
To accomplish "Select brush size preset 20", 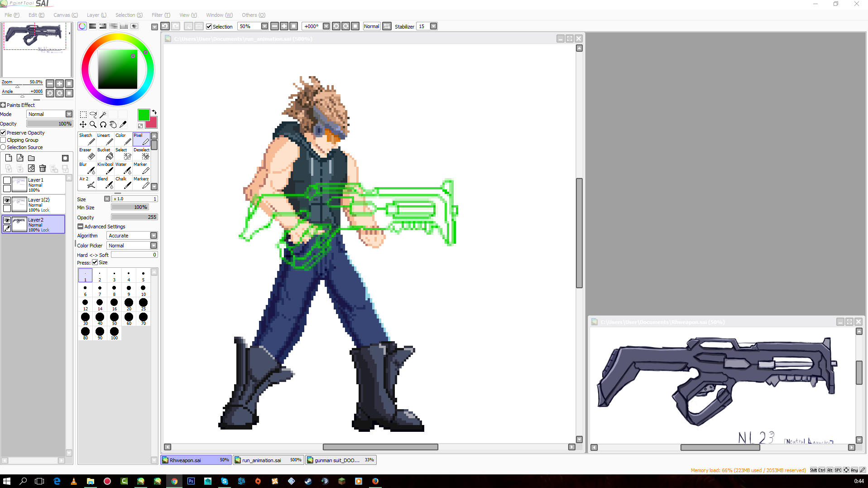I will (129, 304).
